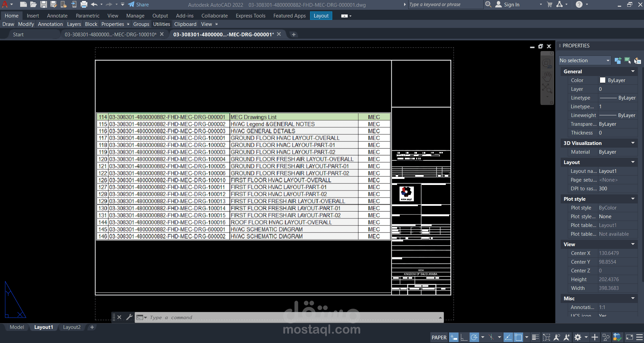Click Annotation Visibility icon in status bar
The height and width of the screenshot is (343, 644).
557,337
